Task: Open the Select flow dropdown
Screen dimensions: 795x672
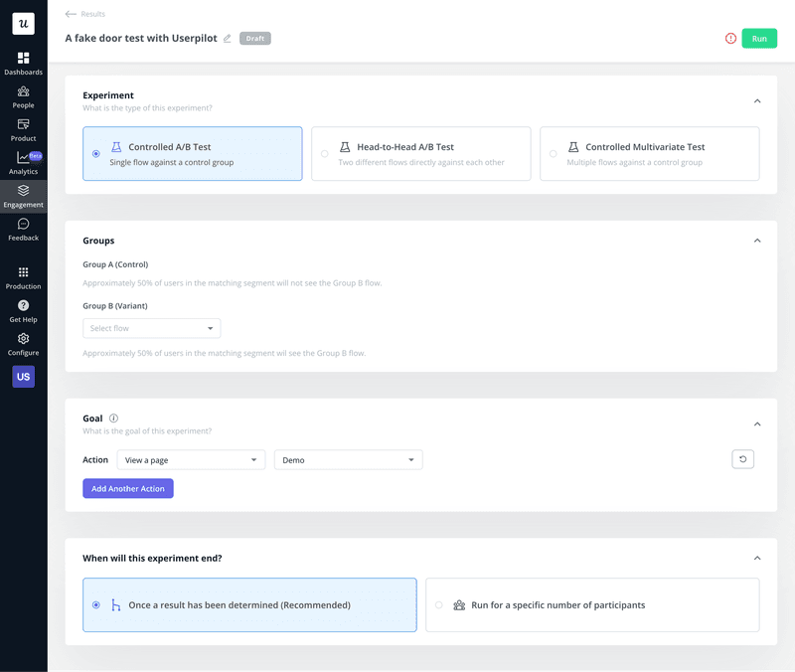Action: (151, 328)
